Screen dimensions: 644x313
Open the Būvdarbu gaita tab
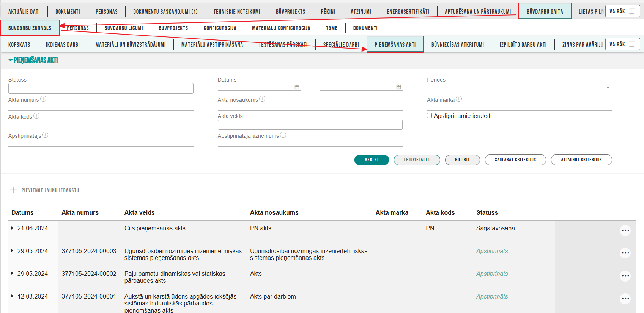tap(545, 12)
